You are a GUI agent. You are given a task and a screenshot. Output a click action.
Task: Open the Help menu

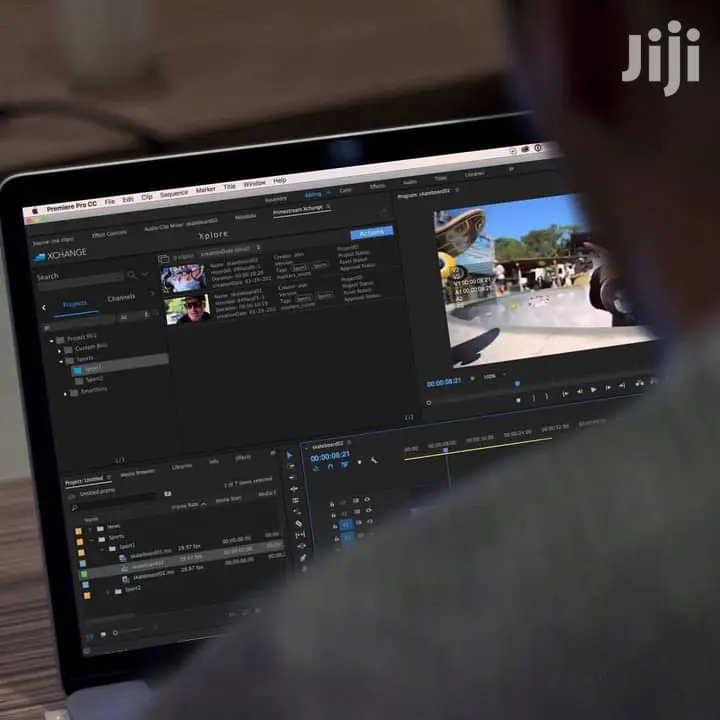[x=280, y=180]
